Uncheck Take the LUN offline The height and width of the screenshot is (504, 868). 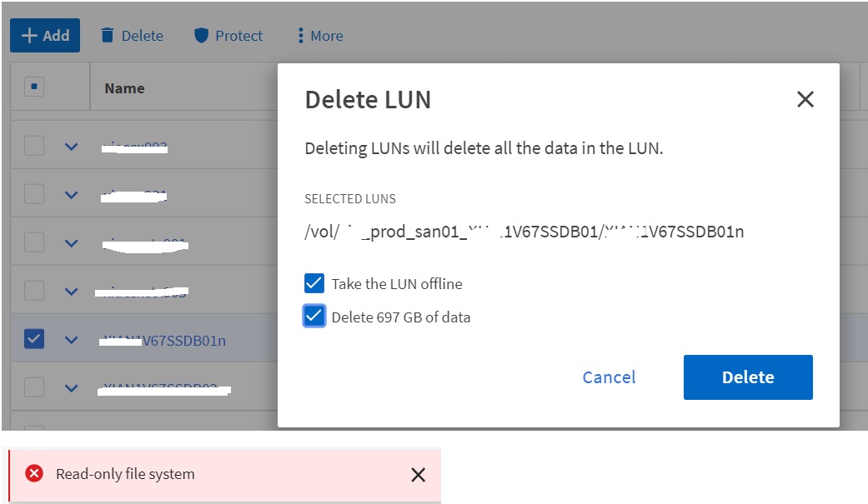point(314,284)
